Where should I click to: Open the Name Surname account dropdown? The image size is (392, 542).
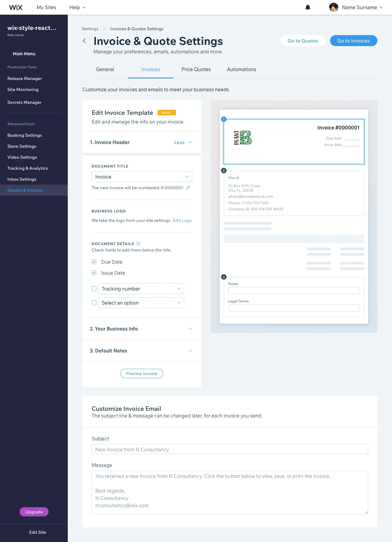coord(362,7)
